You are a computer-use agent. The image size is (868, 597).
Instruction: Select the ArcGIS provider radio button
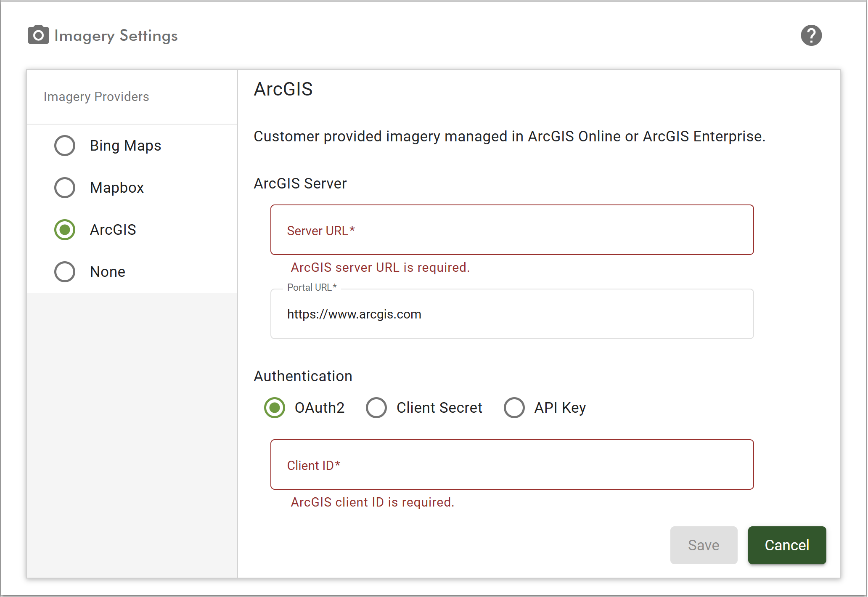[65, 230]
